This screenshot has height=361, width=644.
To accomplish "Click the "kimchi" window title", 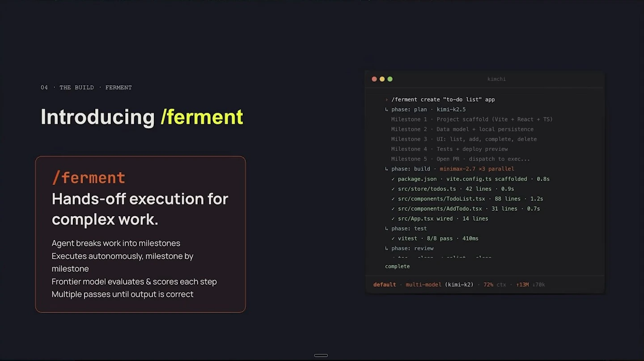I will 496,79.
